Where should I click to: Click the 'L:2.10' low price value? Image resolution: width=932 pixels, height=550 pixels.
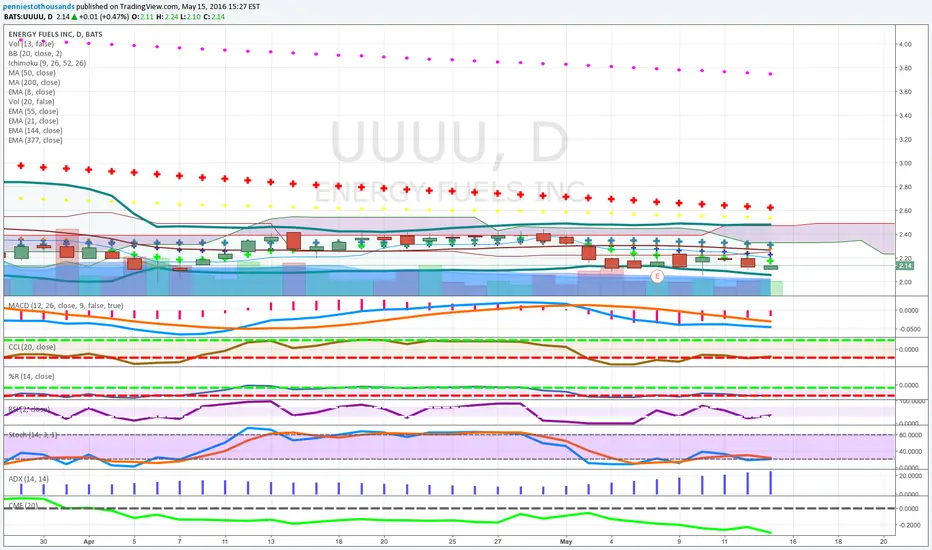click(190, 17)
